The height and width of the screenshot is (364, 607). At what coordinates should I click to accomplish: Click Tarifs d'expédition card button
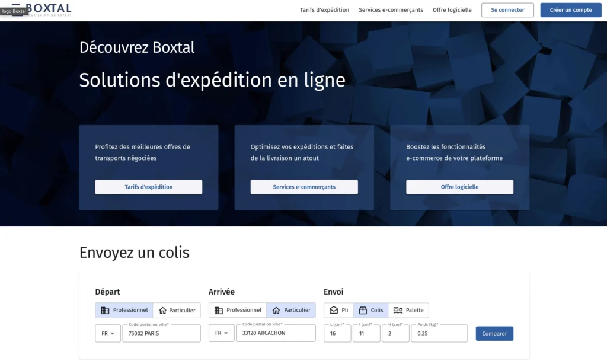click(x=149, y=187)
